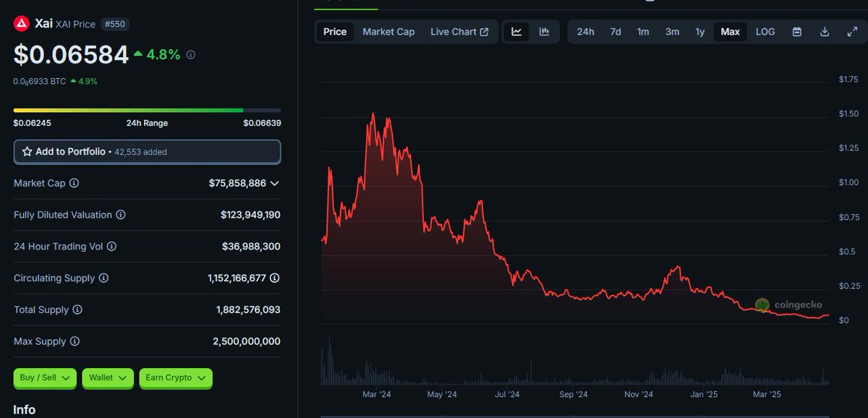The image size is (868, 418).
Task: Click the $0.06584 price value
Action: point(71,54)
